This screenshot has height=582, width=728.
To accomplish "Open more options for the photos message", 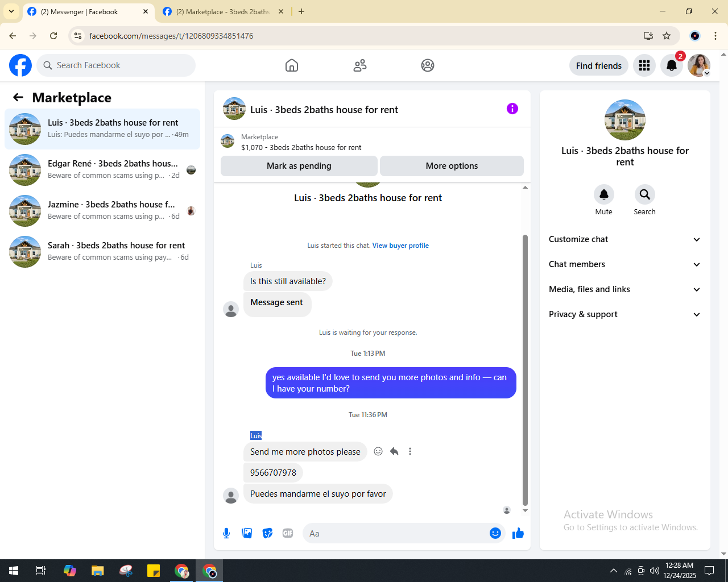I will [410, 451].
